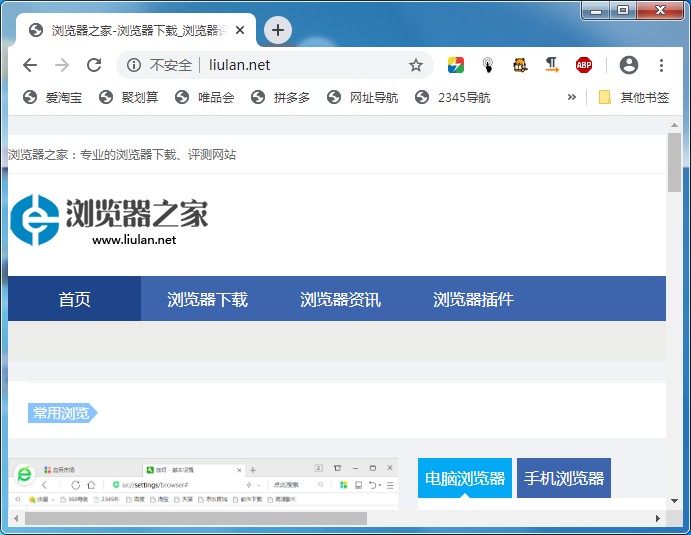Open the 其他书签 folder
691x535 pixels.
point(634,97)
